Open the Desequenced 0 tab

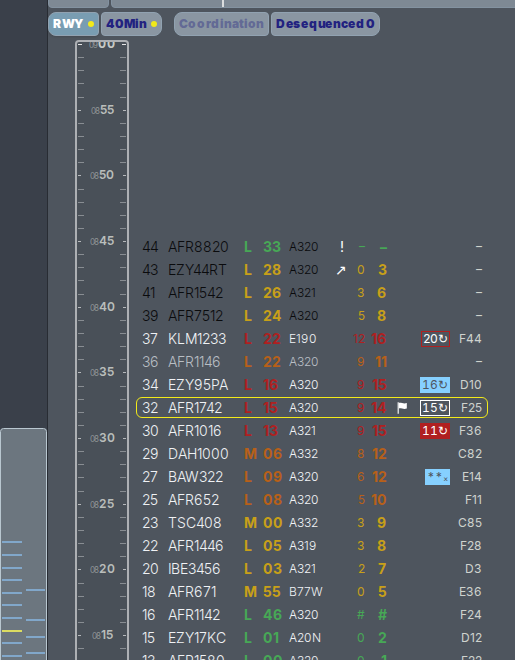(x=325, y=24)
